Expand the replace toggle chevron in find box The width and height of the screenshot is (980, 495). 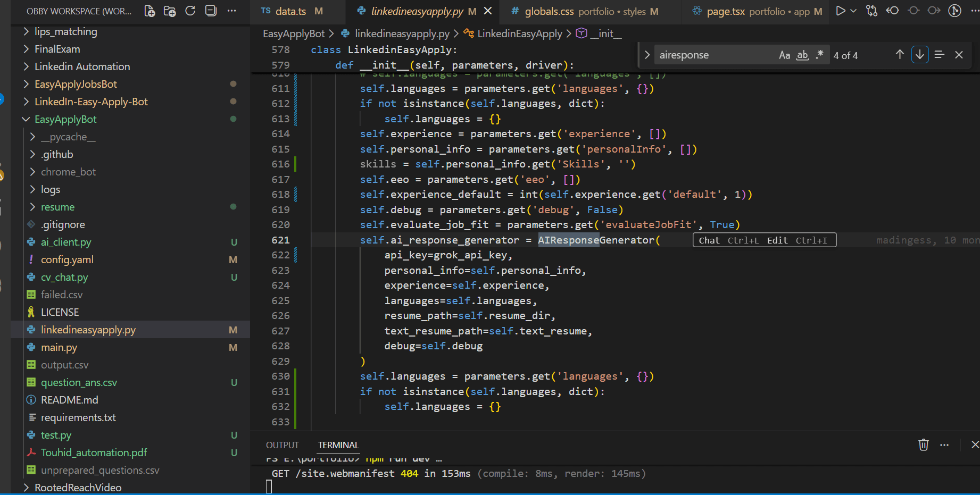(647, 55)
